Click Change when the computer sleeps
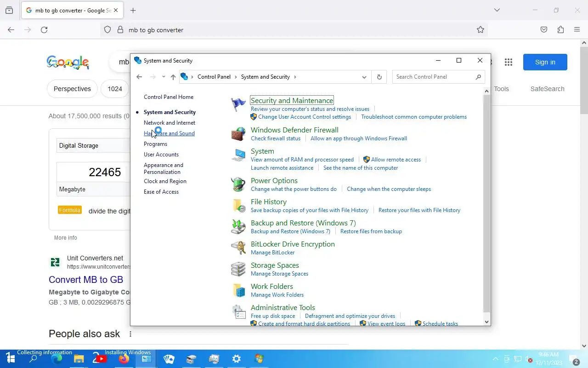 click(x=389, y=189)
